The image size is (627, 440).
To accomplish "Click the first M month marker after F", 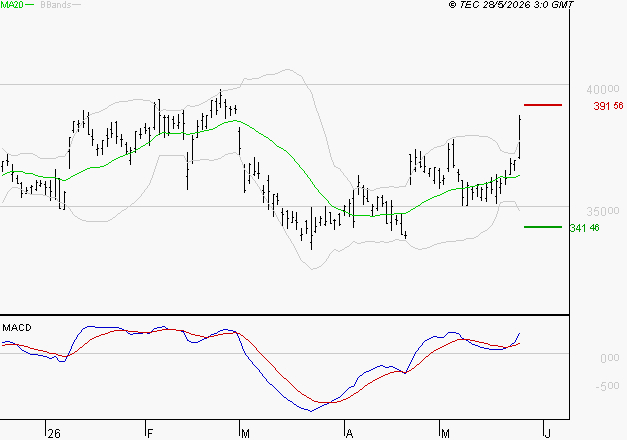I will (245, 433).
